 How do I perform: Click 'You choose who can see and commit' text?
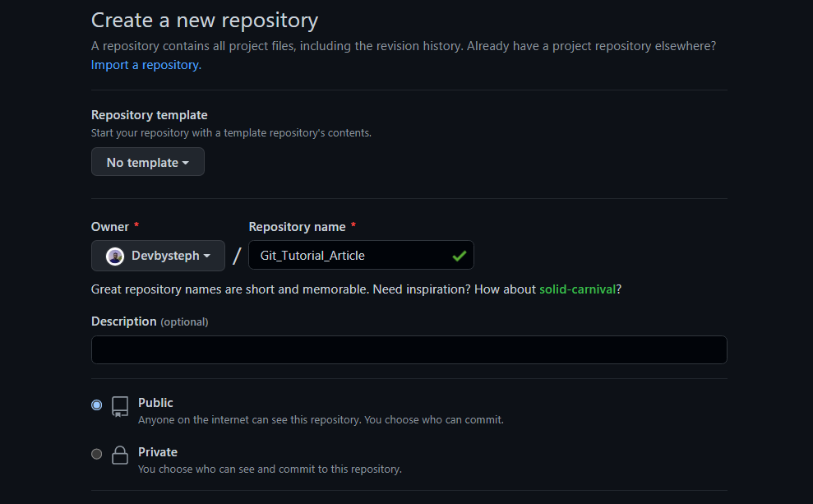point(270,469)
